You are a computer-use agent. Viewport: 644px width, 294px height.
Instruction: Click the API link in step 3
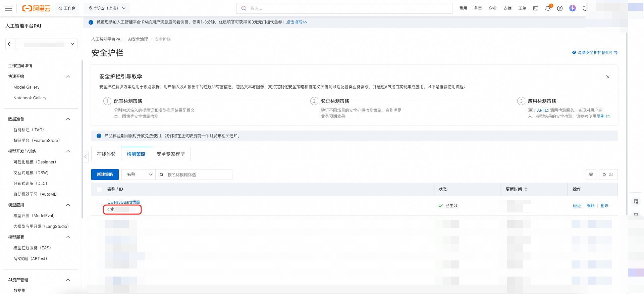pyautogui.click(x=543, y=110)
